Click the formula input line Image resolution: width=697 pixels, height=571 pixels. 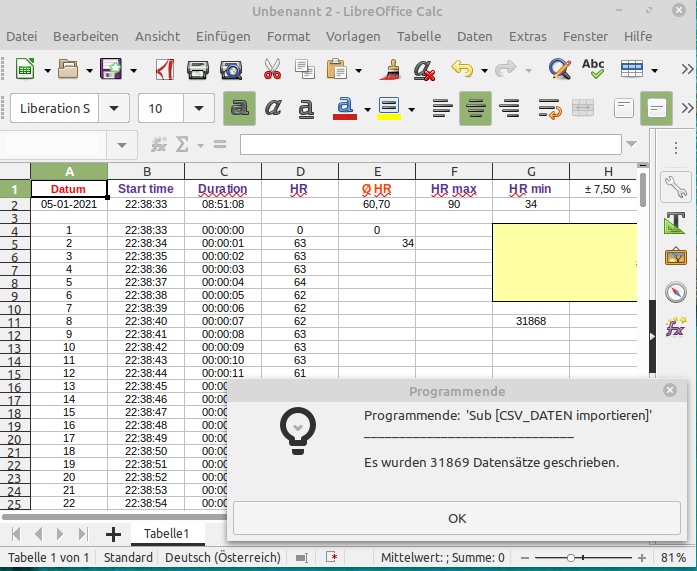(x=431, y=144)
